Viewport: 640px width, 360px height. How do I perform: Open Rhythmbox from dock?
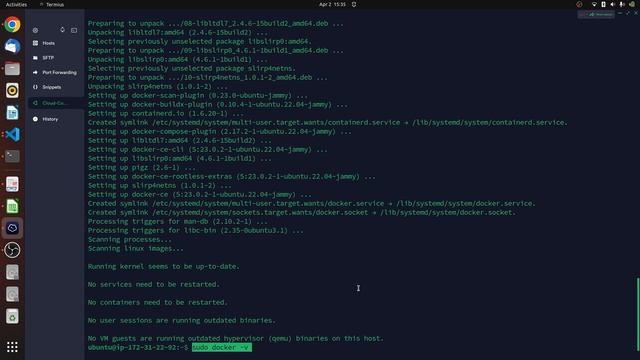coord(12,91)
